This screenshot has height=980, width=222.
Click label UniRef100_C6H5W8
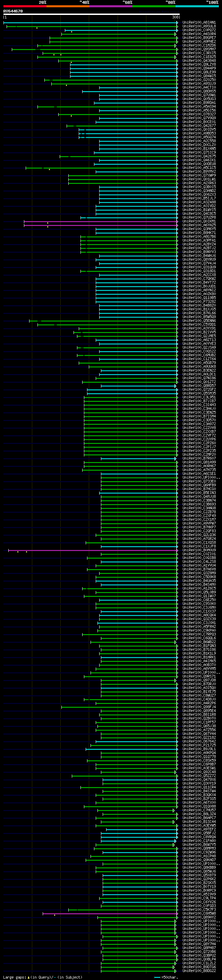[199, 913]
